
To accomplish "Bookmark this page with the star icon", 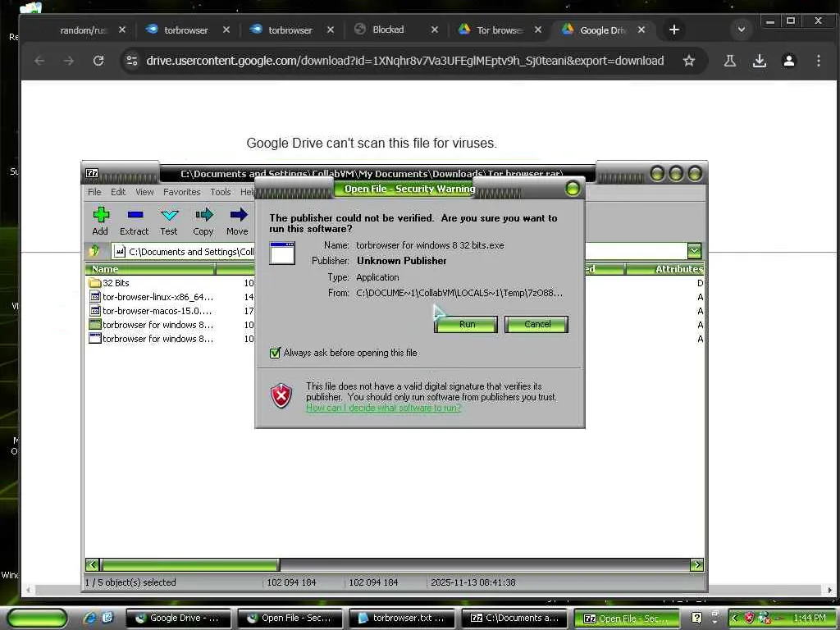I will tap(689, 61).
